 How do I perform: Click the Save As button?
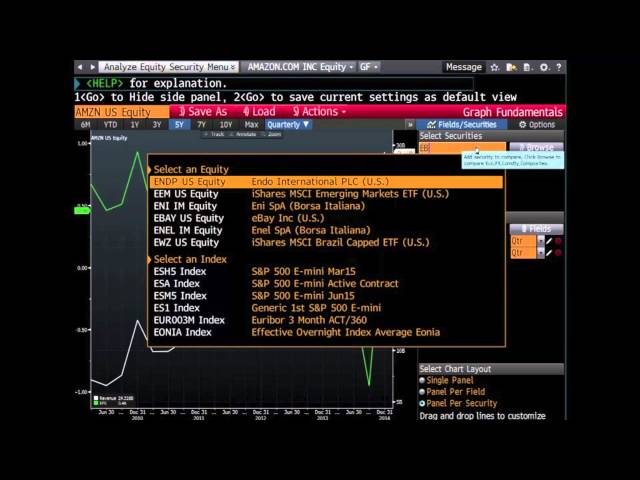click(203, 111)
